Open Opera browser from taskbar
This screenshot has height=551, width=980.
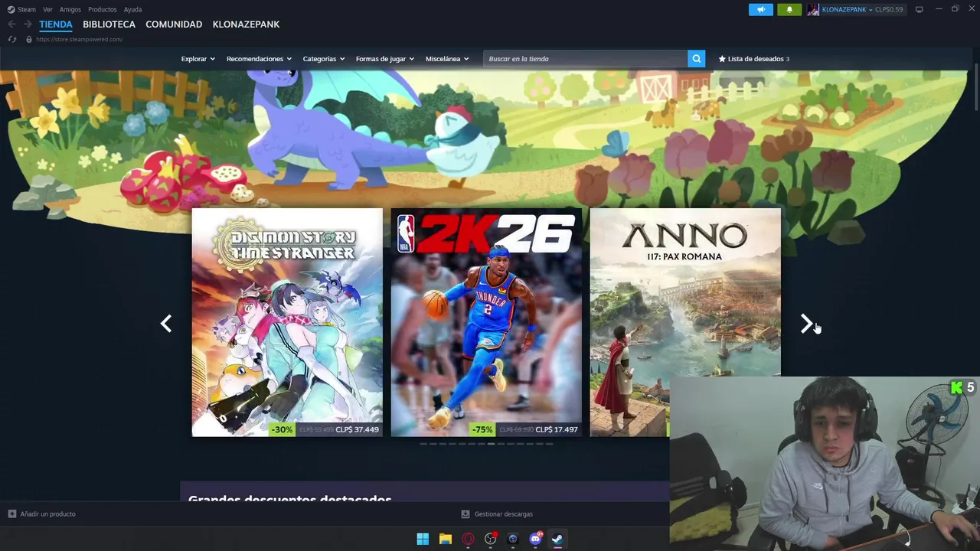coord(468,539)
